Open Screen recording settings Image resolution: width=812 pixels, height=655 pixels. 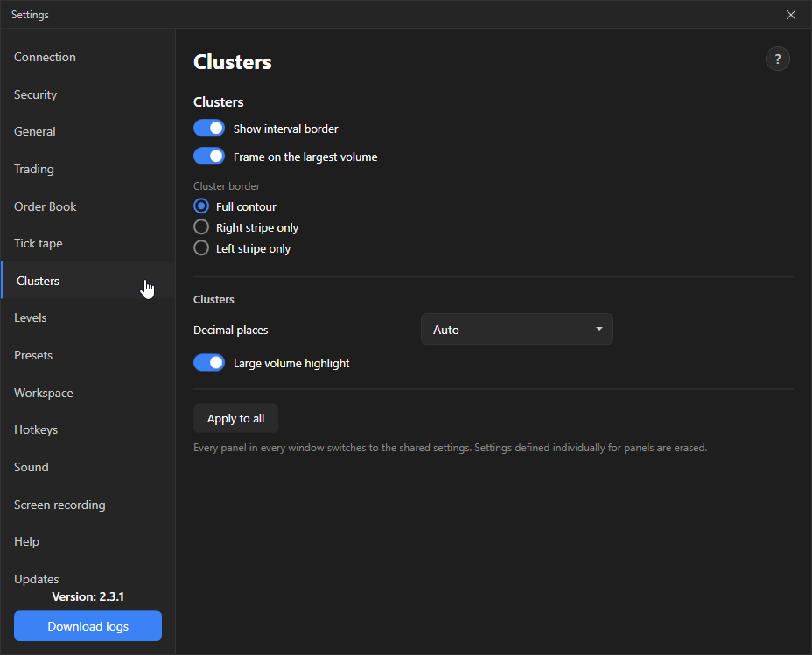point(88,505)
